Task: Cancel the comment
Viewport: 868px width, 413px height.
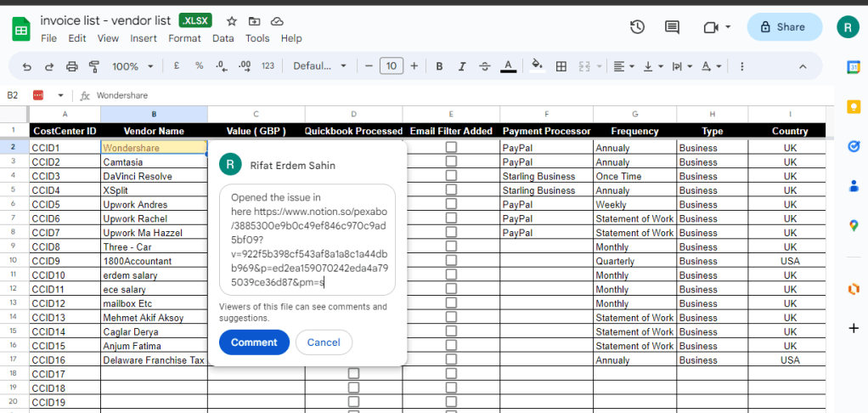Action: tap(324, 342)
